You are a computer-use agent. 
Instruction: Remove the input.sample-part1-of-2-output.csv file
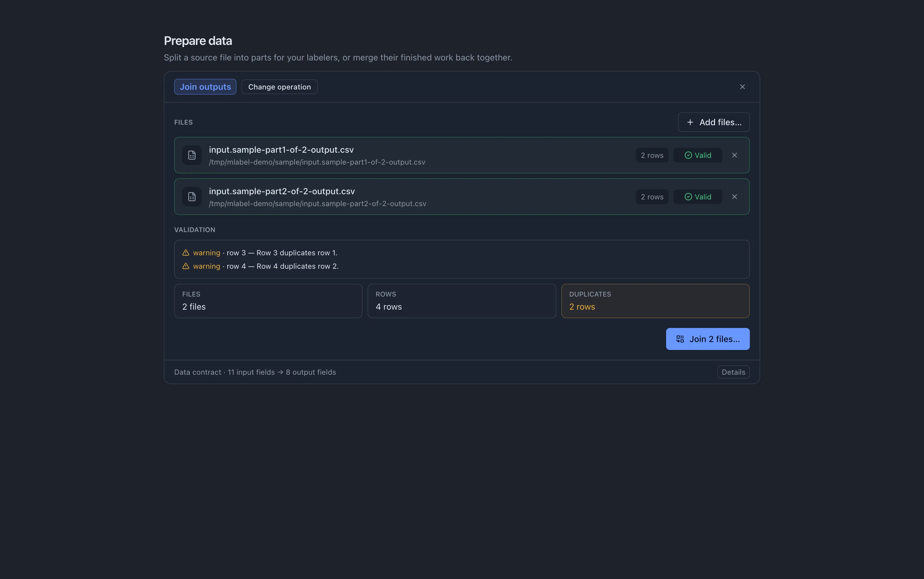(x=734, y=155)
